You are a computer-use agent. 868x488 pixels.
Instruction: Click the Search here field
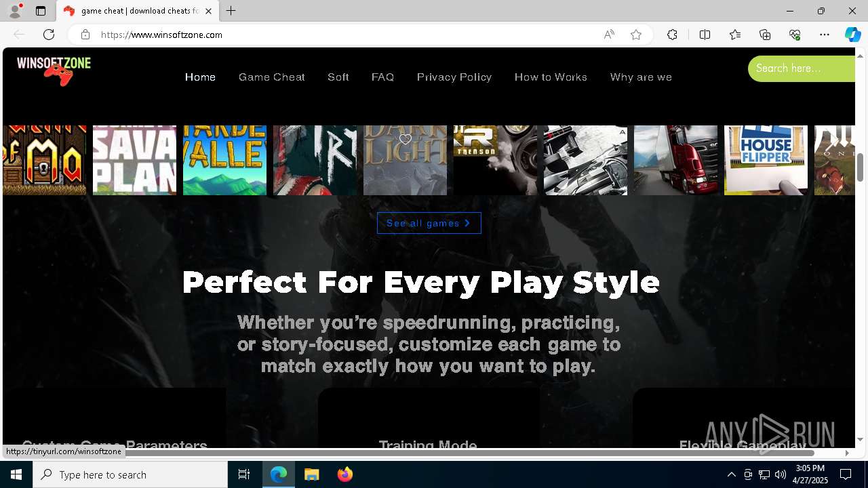click(x=802, y=68)
